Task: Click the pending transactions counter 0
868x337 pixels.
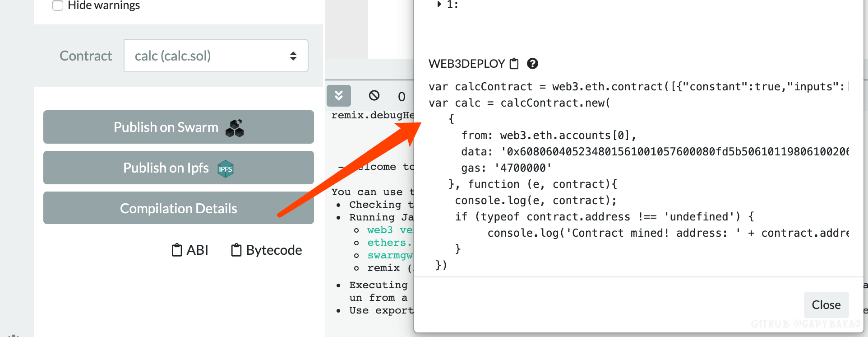Action: [x=402, y=96]
